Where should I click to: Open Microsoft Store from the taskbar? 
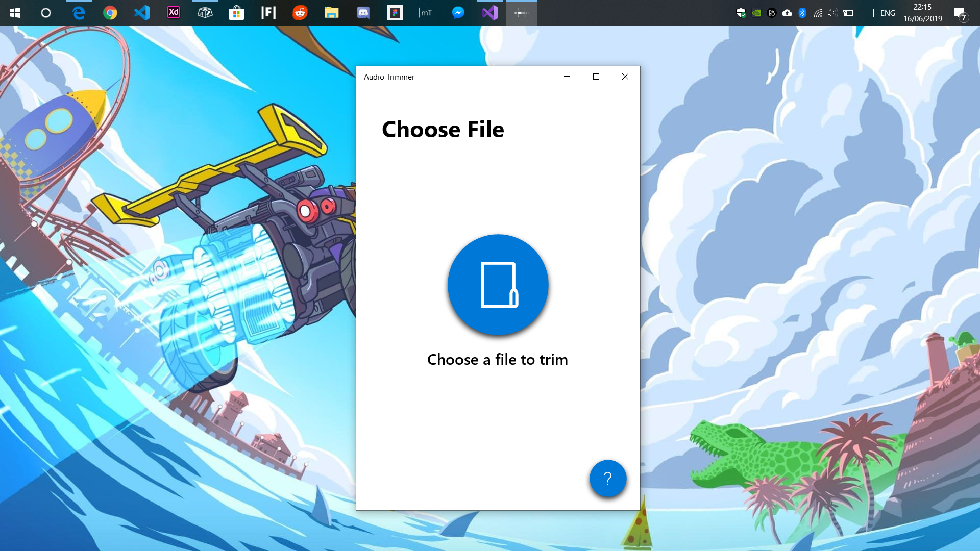pyautogui.click(x=236, y=12)
